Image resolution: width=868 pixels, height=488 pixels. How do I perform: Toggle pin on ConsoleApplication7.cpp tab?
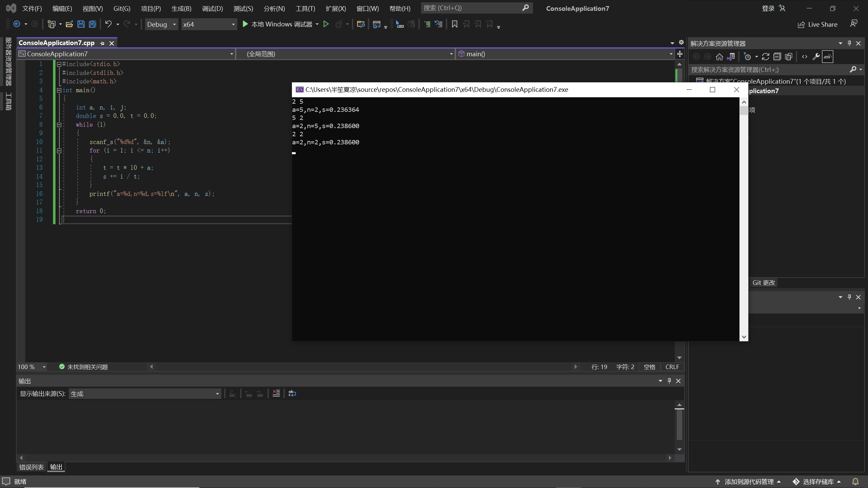102,43
